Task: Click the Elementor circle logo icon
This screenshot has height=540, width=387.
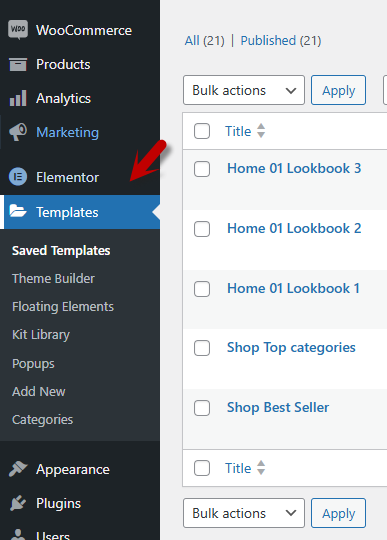Action: click(x=18, y=177)
